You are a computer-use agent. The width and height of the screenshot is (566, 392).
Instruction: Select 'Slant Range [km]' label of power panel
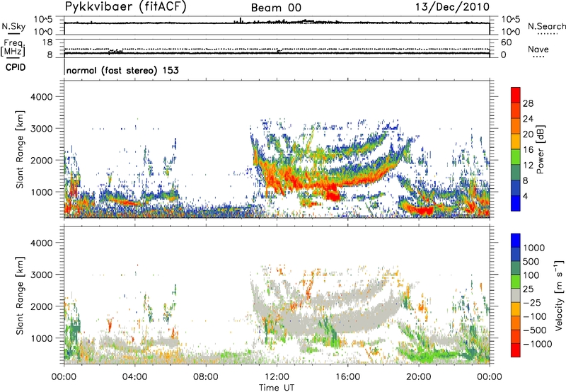20,149
